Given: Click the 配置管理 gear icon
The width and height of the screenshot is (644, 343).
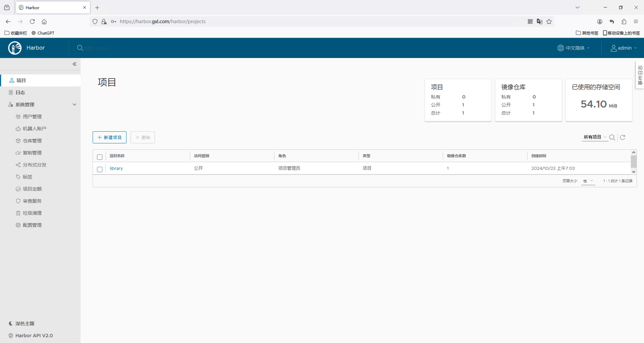Looking at the screenshot, I should tap(18, 225).
